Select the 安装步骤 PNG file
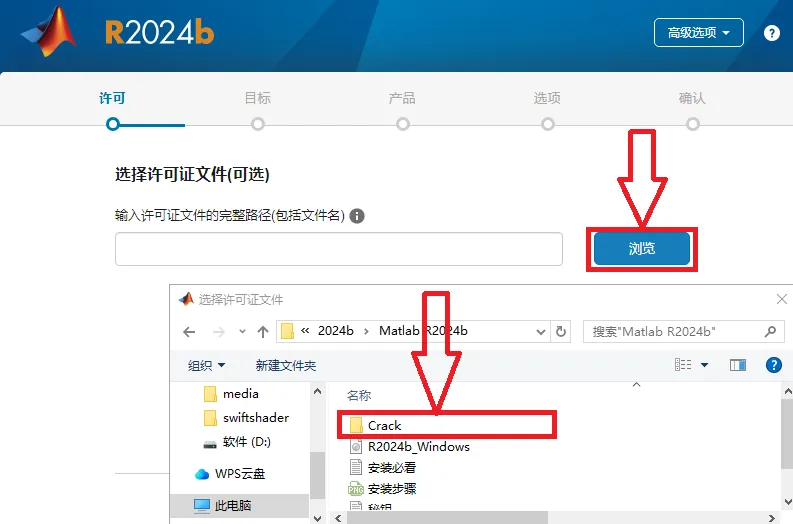 (383, 489)
